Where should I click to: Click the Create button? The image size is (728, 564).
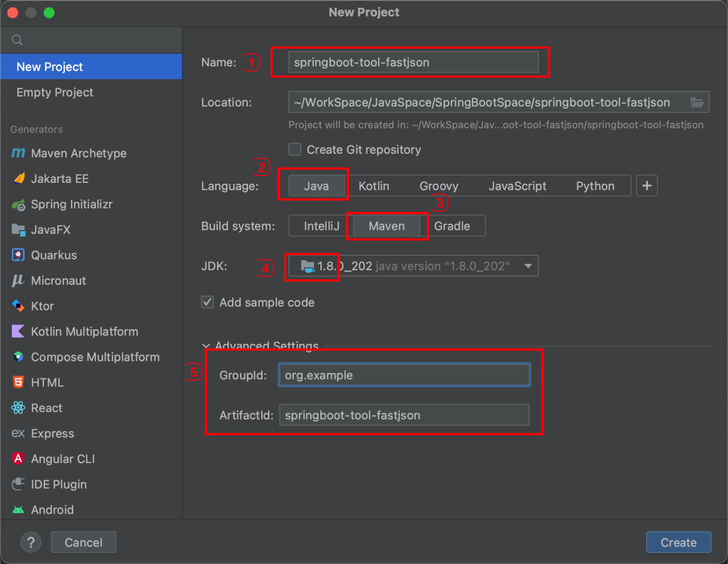pyautogui.click(x=678, y=542)
